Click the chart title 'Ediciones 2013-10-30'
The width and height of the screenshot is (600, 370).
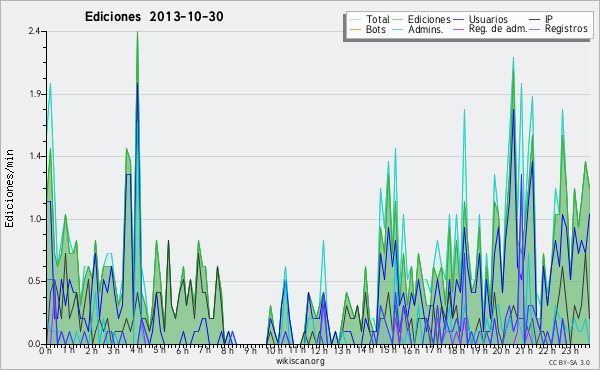coord(154,17)
